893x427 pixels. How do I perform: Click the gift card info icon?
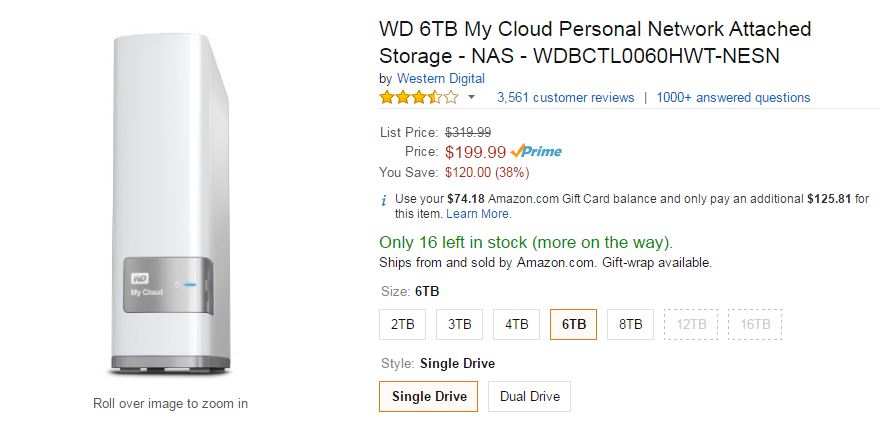coord(384,200)
